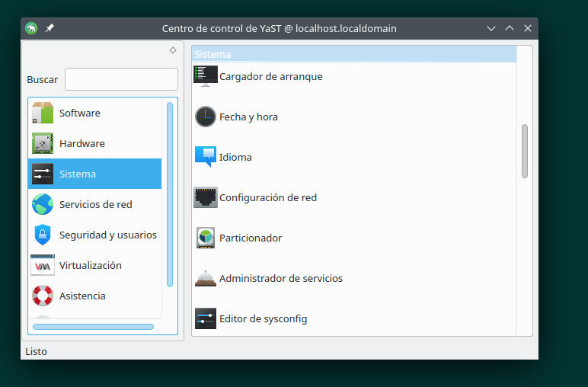Open the Fecha y hora clock icon
Screen dimensions: 588x387
point(206,117)
